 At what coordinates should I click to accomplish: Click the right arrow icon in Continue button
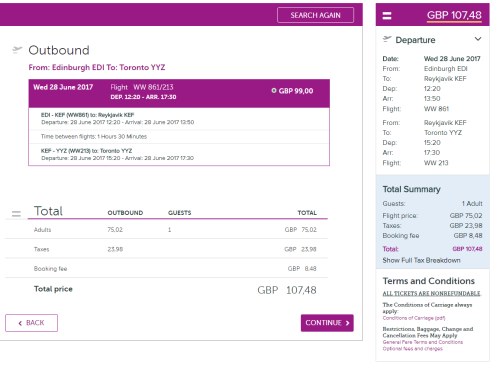click(347, 323)
